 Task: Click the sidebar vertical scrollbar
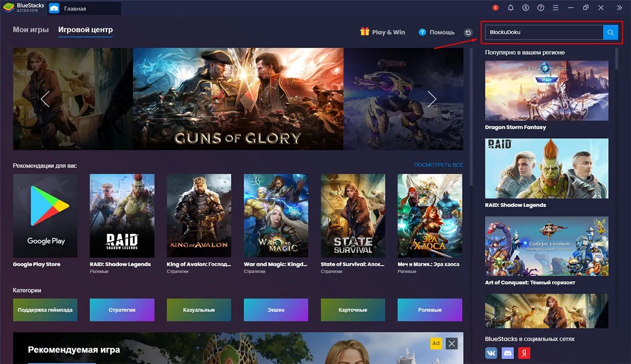(x=617, y=58)
